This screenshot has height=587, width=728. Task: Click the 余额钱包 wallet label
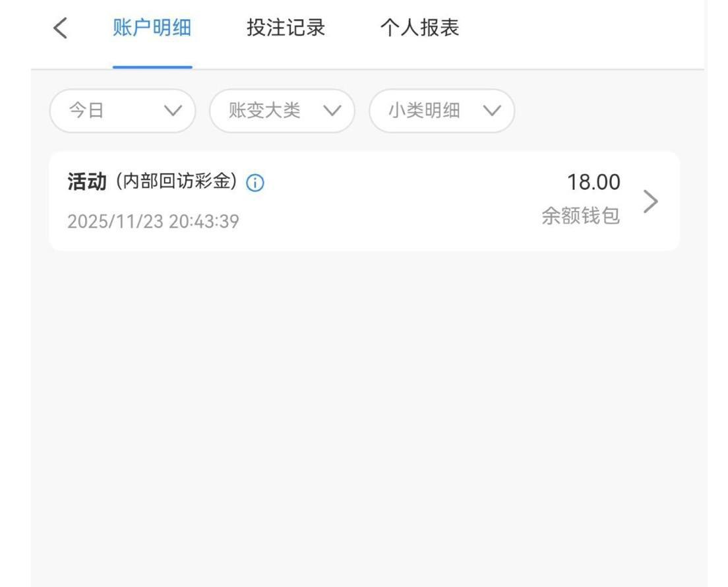tap(580, 216)
